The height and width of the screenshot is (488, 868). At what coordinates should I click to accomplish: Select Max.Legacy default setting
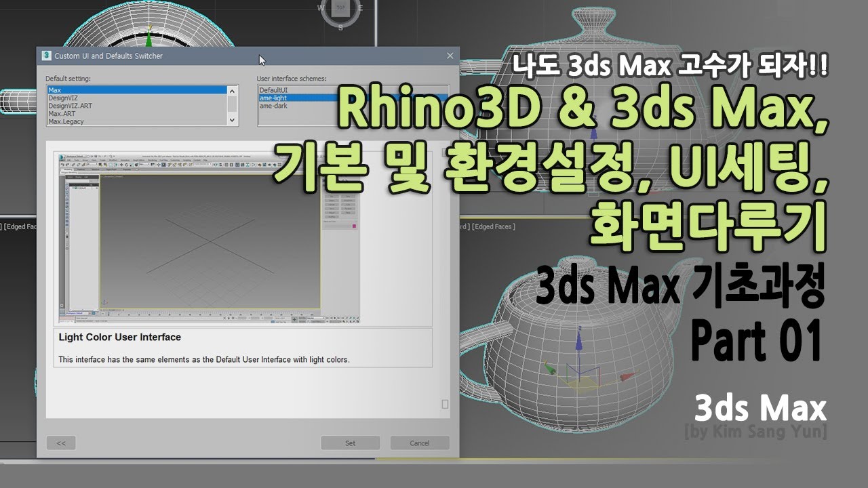coord(136,122)
